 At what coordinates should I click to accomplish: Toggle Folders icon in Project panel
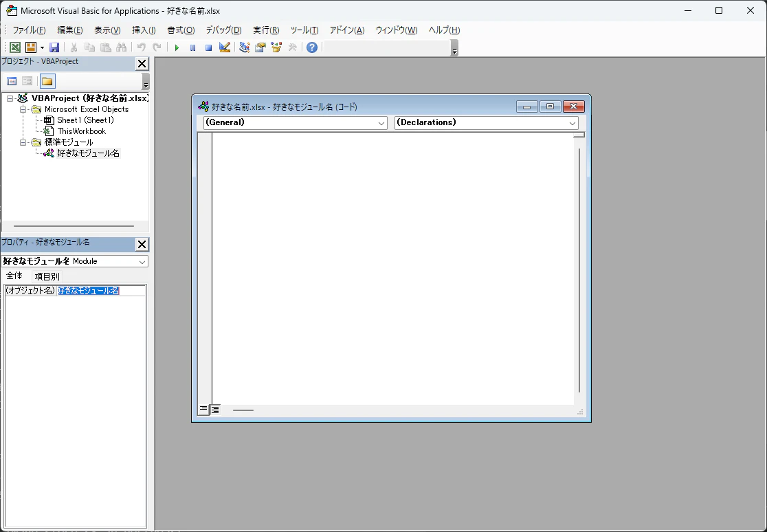pyautogui.click(x=47, y=81)
